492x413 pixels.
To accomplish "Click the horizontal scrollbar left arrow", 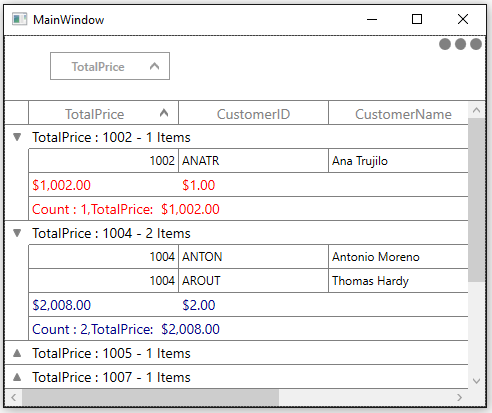I will (x=13, y=397).
